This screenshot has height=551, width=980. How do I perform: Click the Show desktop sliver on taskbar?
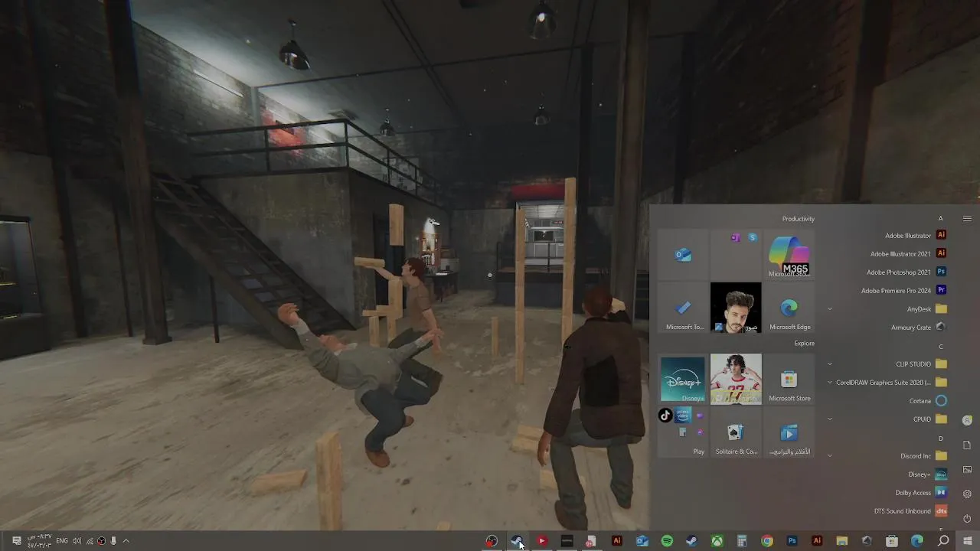click(x=2, y=541)
